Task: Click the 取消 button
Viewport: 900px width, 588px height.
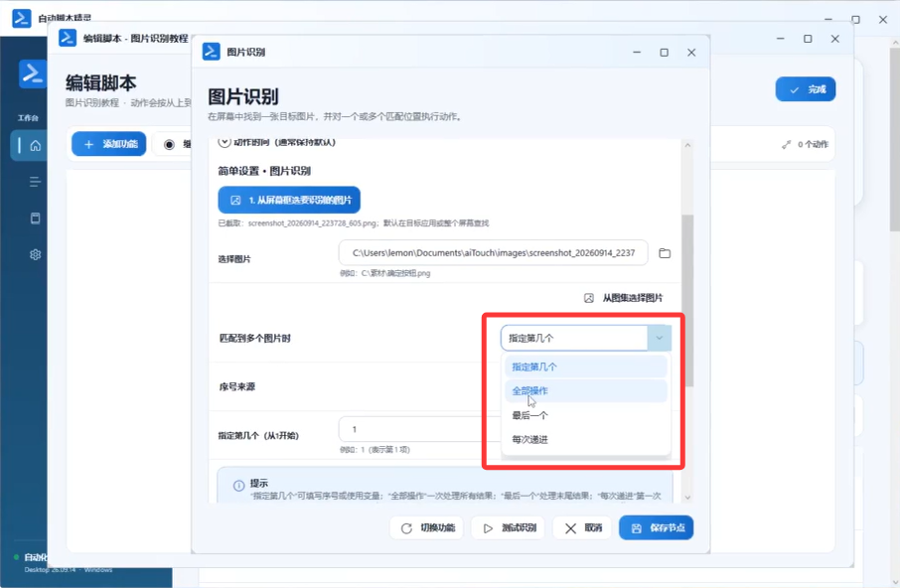Action: 582,527
